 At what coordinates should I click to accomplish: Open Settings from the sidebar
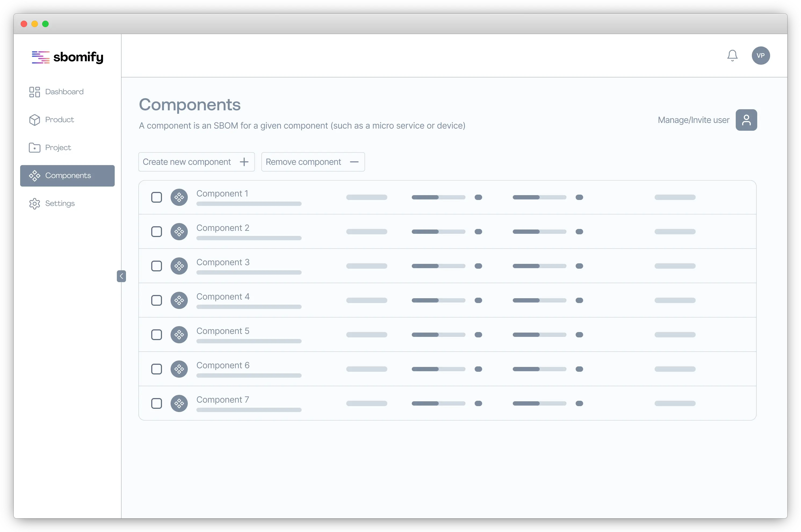(67, 203)
